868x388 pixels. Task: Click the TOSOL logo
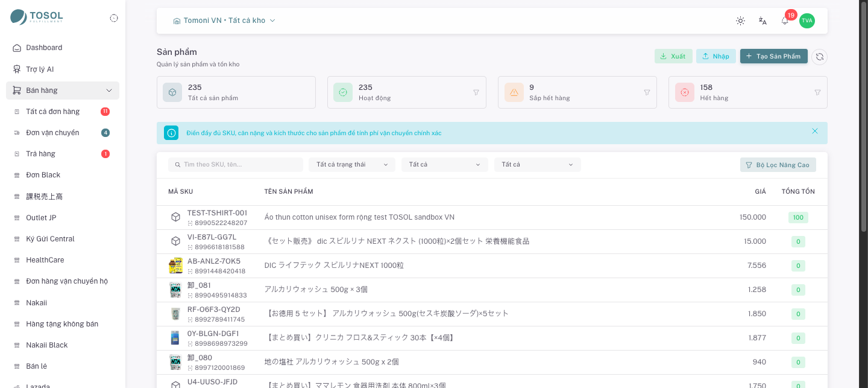coord(37,17)
